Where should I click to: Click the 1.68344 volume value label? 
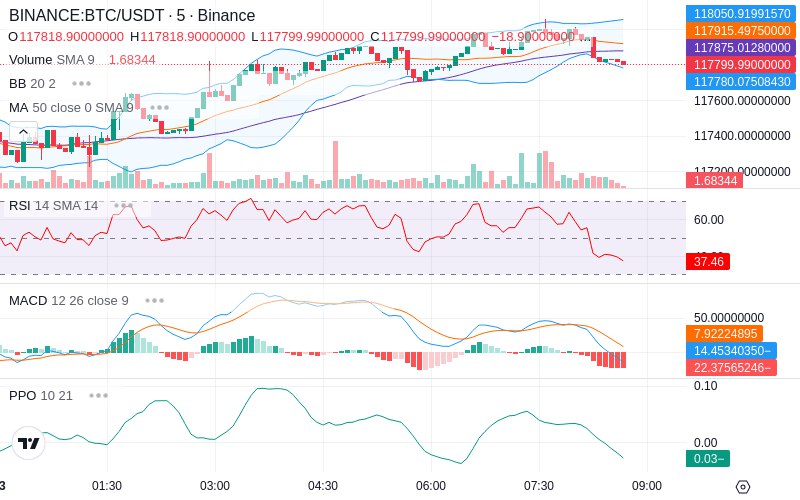tap(715, 181)
